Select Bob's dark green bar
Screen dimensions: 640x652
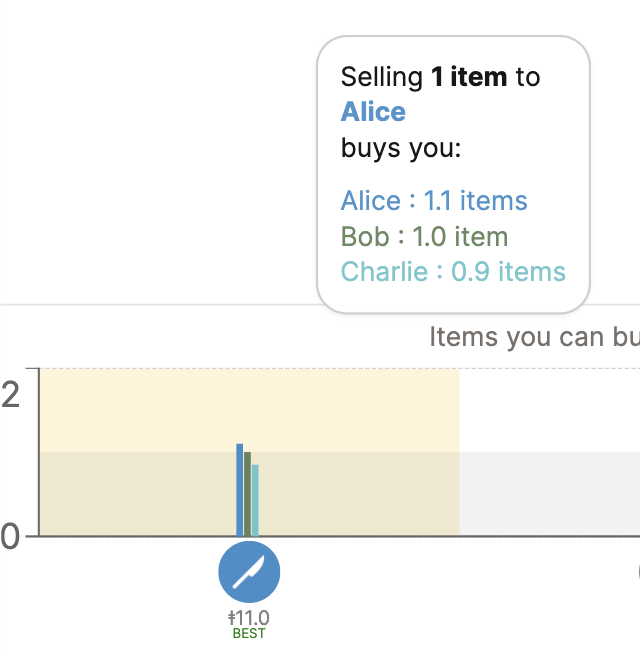247,494
